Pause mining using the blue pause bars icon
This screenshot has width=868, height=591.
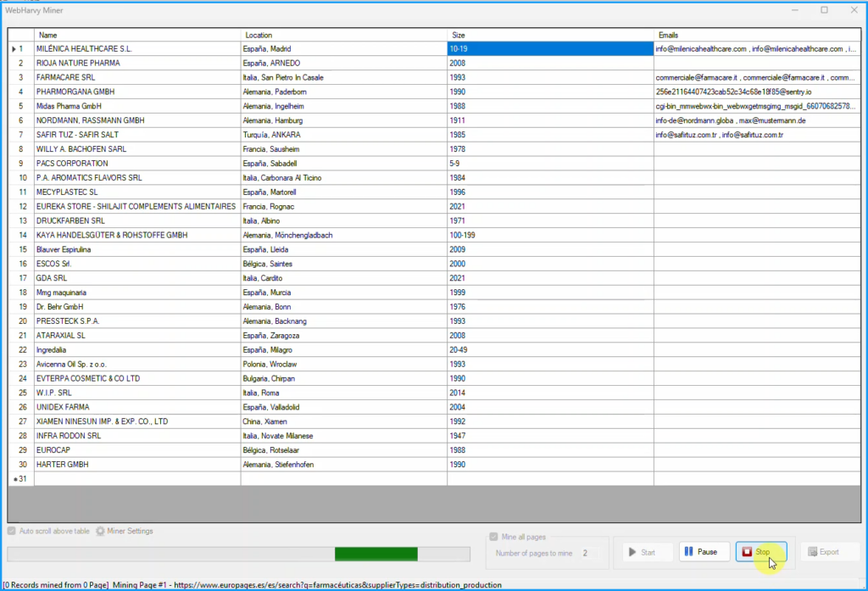(x=690, y=551)
